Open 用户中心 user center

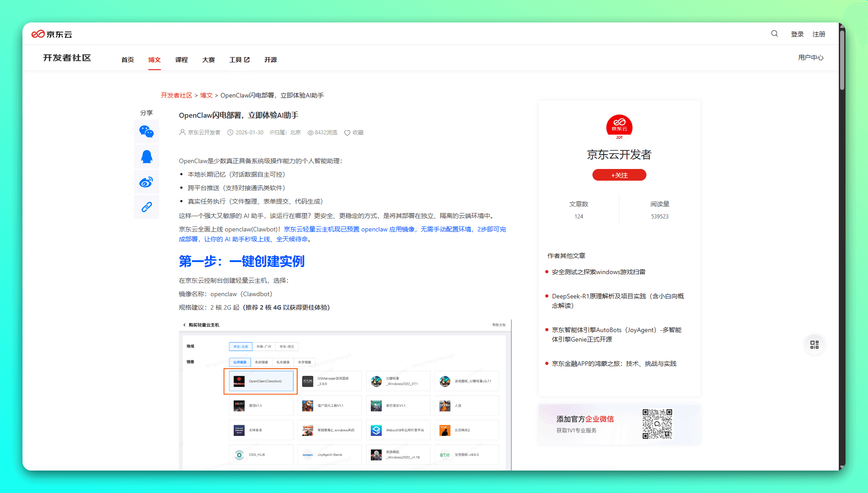[810, 58]
